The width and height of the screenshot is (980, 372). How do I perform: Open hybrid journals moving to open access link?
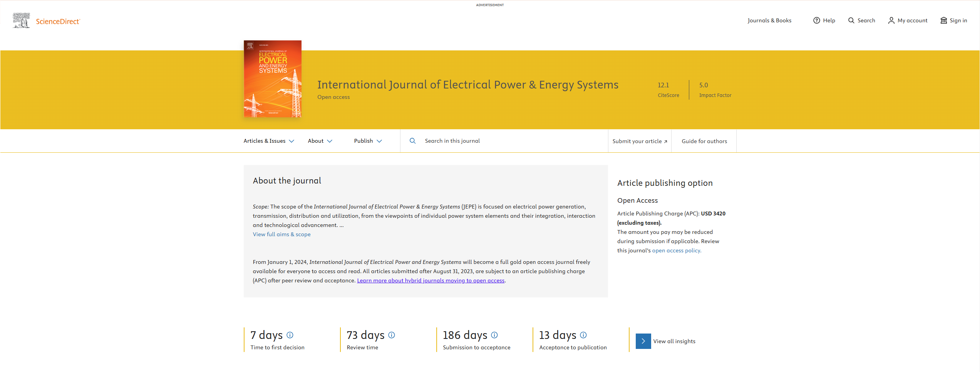coord(431,280)
